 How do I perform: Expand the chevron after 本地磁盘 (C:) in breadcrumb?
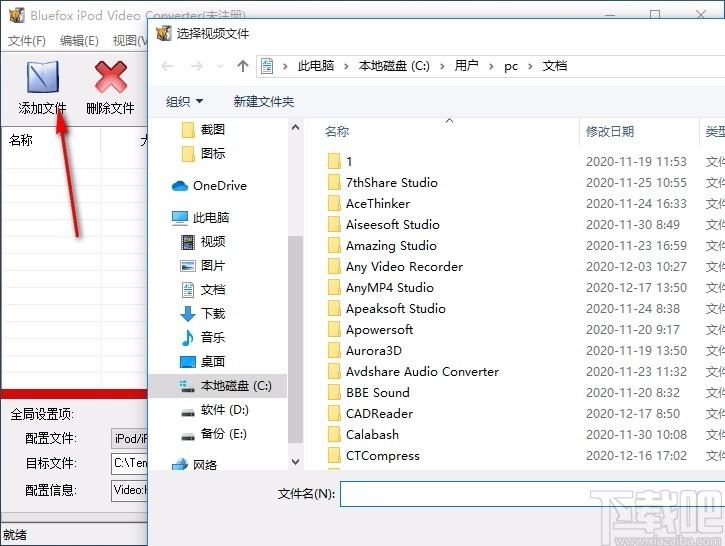coord(442,67)
